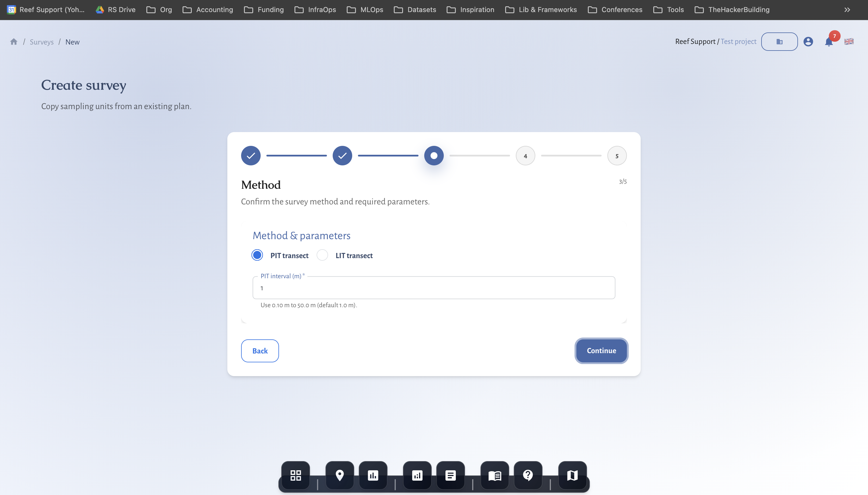This screenshot has height=495, width=868.
Task: Click the PIT interval input field
Action: pyautogui.click(x=434, y=288)
